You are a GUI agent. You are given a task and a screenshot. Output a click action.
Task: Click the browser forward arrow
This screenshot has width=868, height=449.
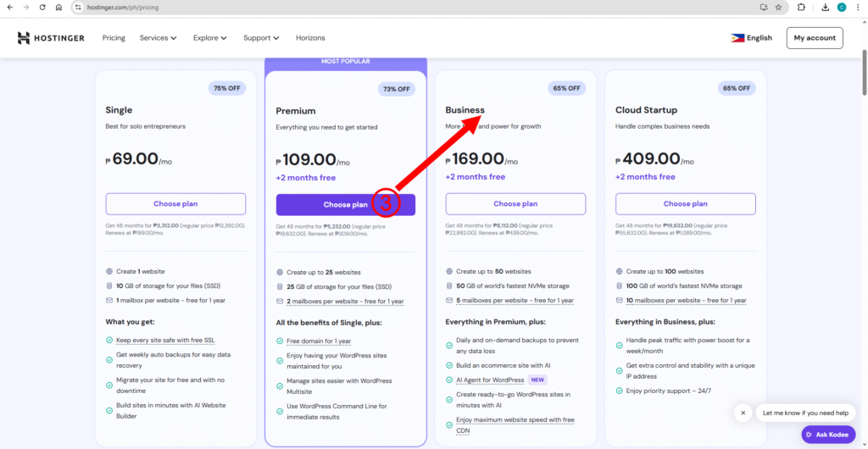click(x=26, y=7)
